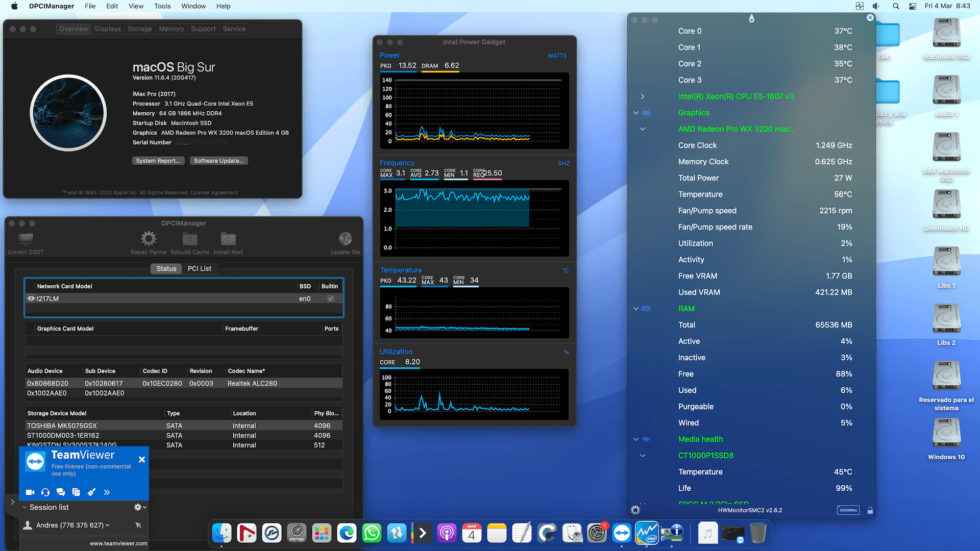Click the remote cursor arrow next to Andres
This screenshot has height=551, width=980.
[138, 525]
